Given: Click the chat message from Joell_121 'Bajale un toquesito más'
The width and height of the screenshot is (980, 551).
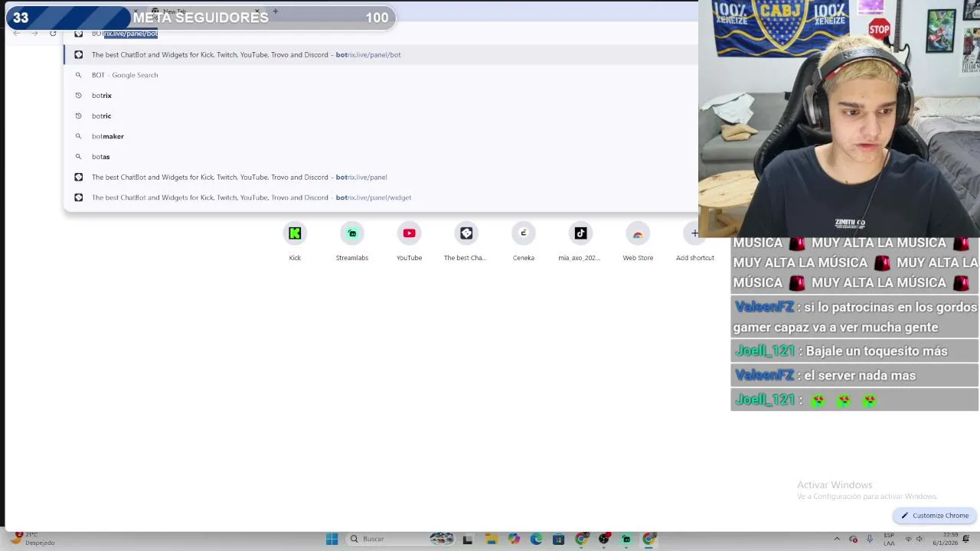Looking at the screenshot, I should point(854,351).
